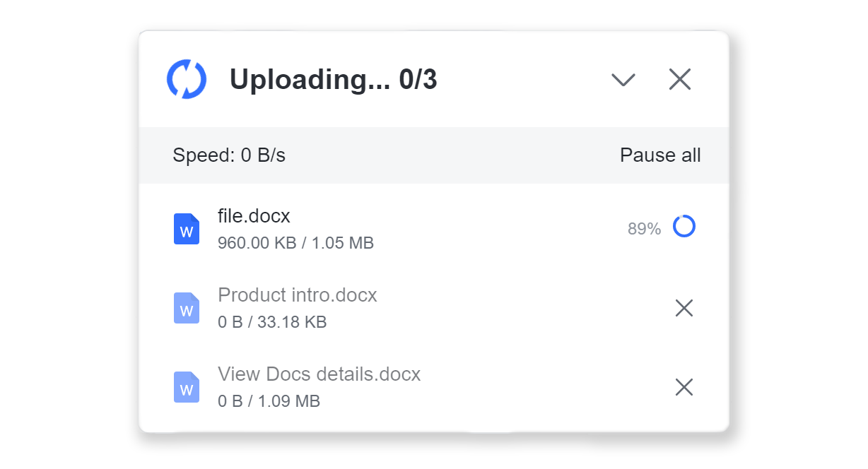Click the 960.00 KB / 1.05 MB size label
The height and width of the screenshot is (469, 868).
296,242
